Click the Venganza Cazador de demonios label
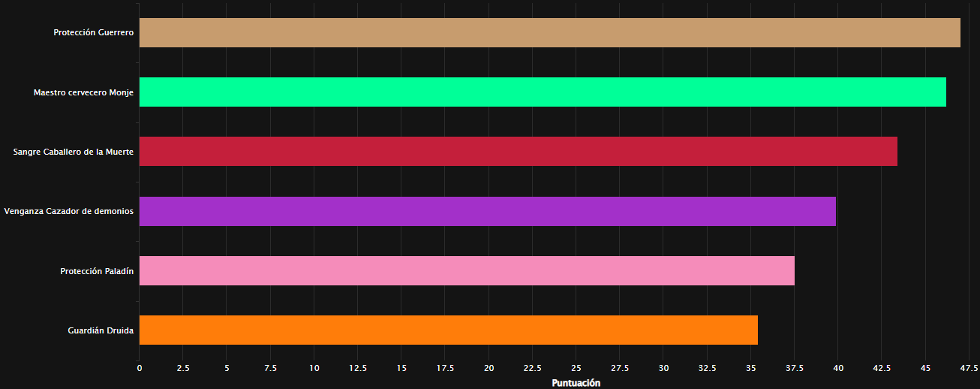The height and width of the screenshot is (389, 980). click(68, 211)
